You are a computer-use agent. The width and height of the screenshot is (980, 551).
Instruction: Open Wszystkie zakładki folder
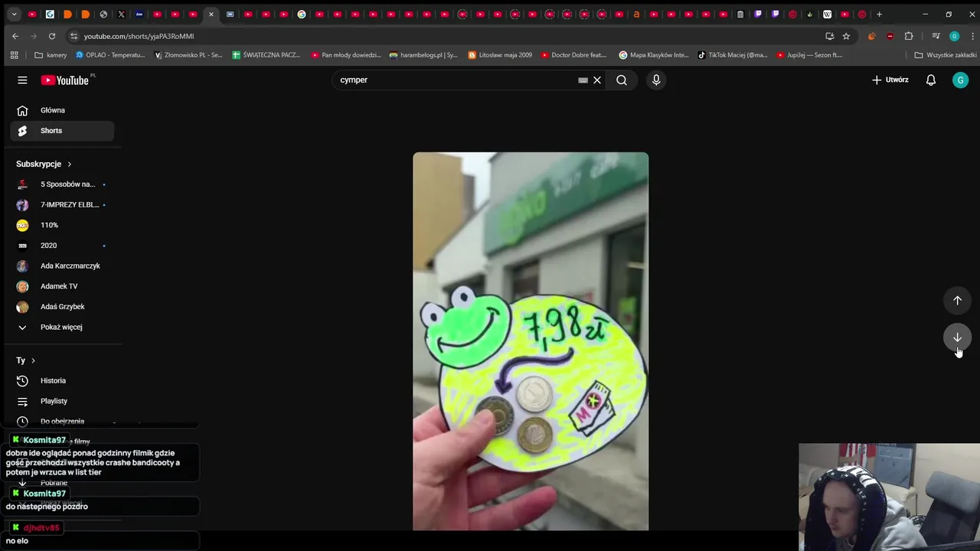(x=946, y=55)
